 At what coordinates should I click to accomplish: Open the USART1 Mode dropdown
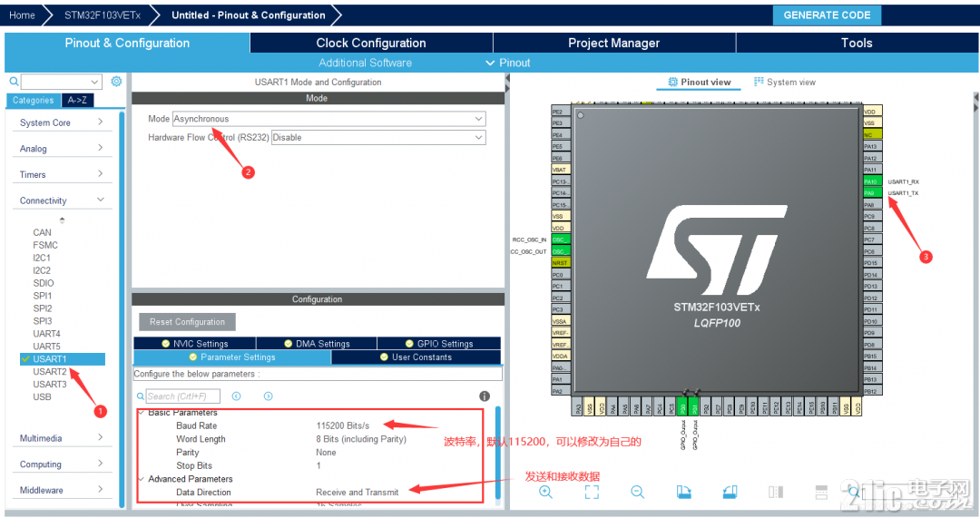pos(328,119)
